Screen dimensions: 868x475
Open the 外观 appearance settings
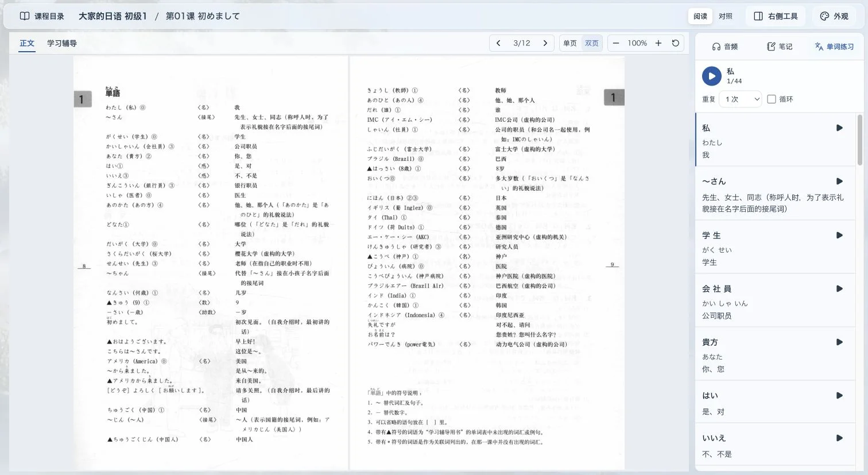(834, 16)
